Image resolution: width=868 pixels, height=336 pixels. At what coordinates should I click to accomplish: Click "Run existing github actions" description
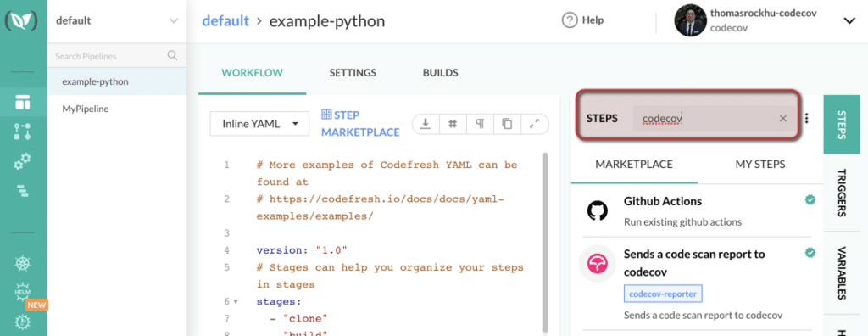coord(682,222)
